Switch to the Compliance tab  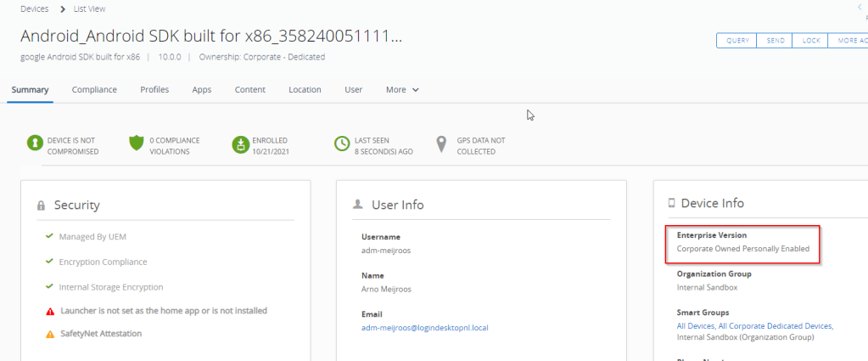[94, 90]
